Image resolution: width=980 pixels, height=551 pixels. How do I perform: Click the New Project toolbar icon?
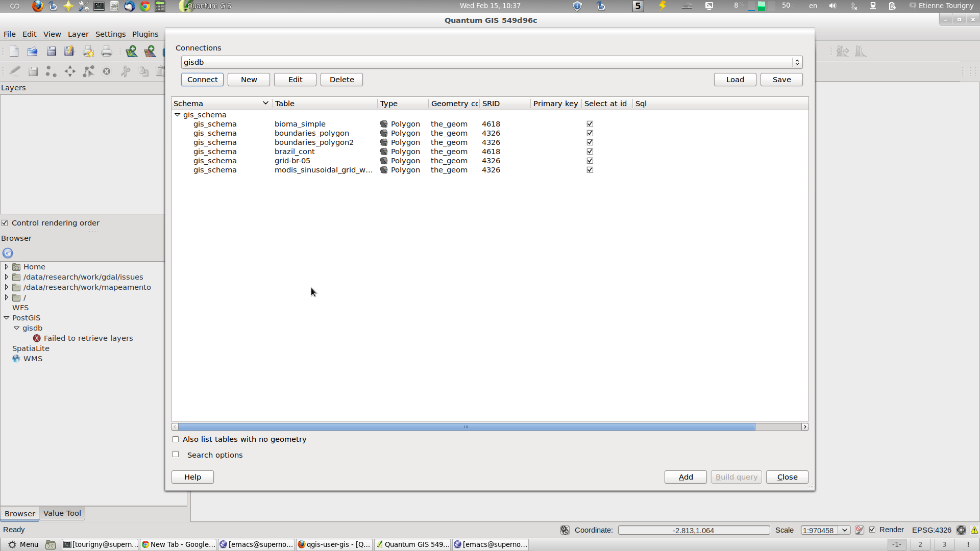[x=14, y=51]
